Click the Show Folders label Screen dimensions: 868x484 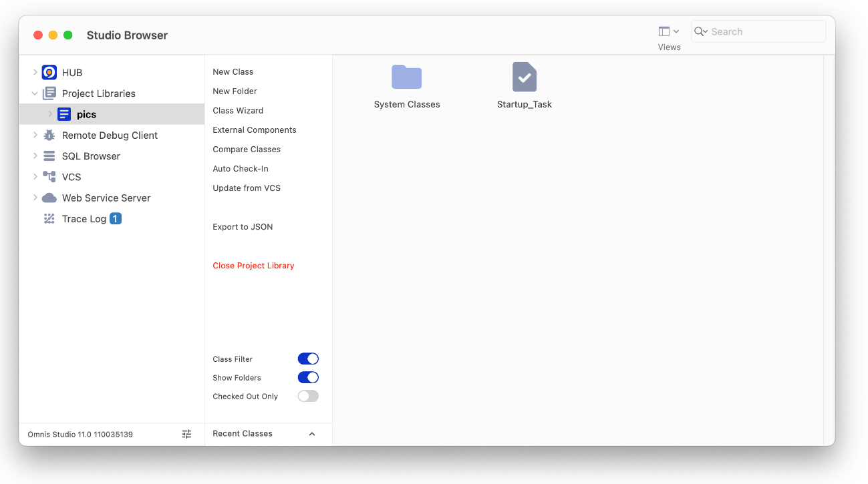[x=237, y=378]
